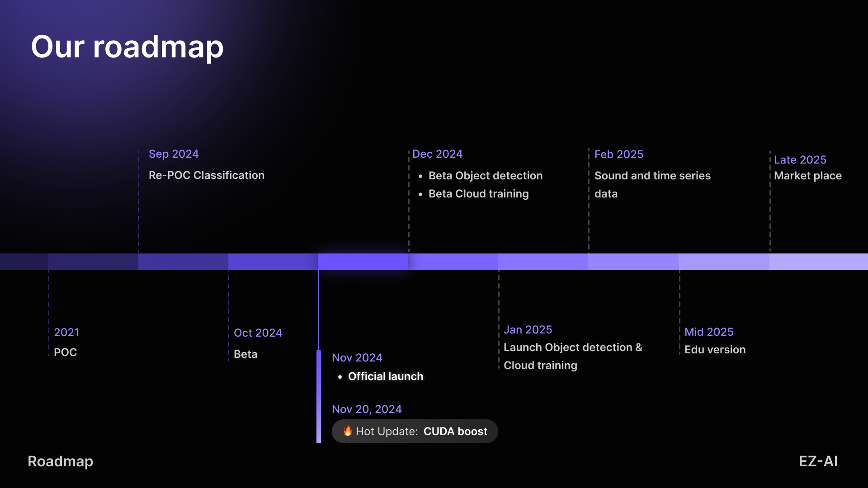
Task: Click the Roadmap footer label
Action: tap(60, 461)
